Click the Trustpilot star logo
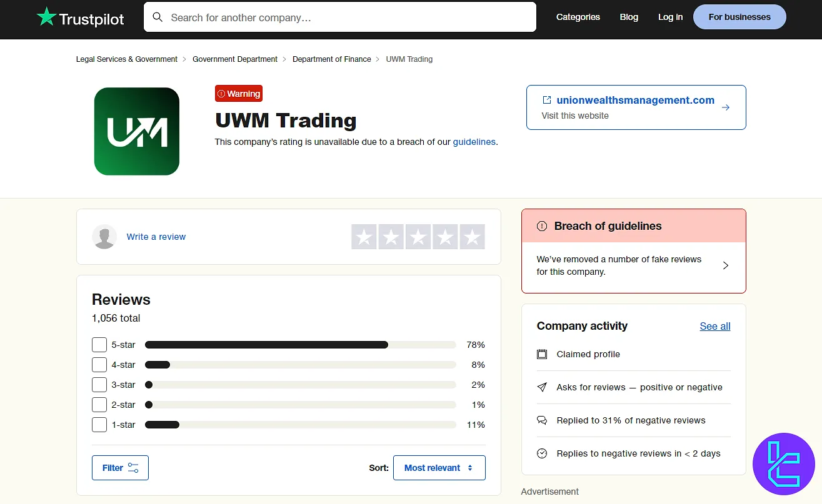 click(45, 17)
